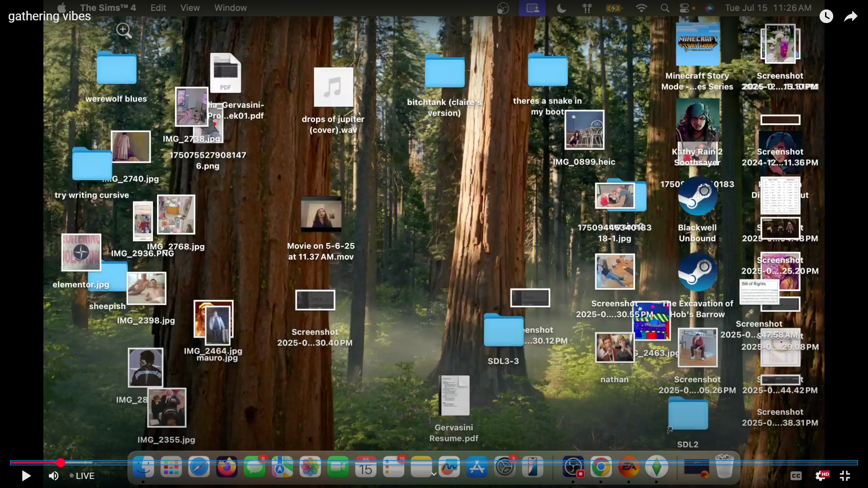Mute the video volume
This screenshot has height=488, width=868.
tap(53, 476)
